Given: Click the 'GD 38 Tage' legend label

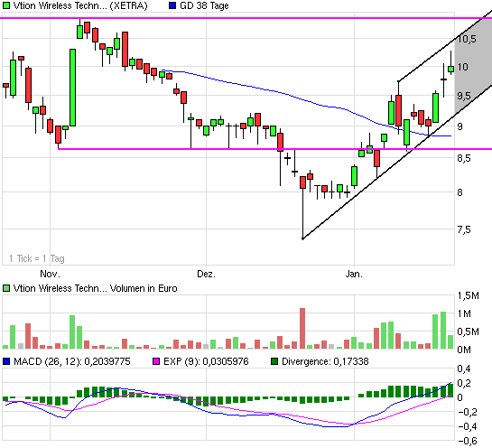Looking at the screenshot, I should [204, 5].
